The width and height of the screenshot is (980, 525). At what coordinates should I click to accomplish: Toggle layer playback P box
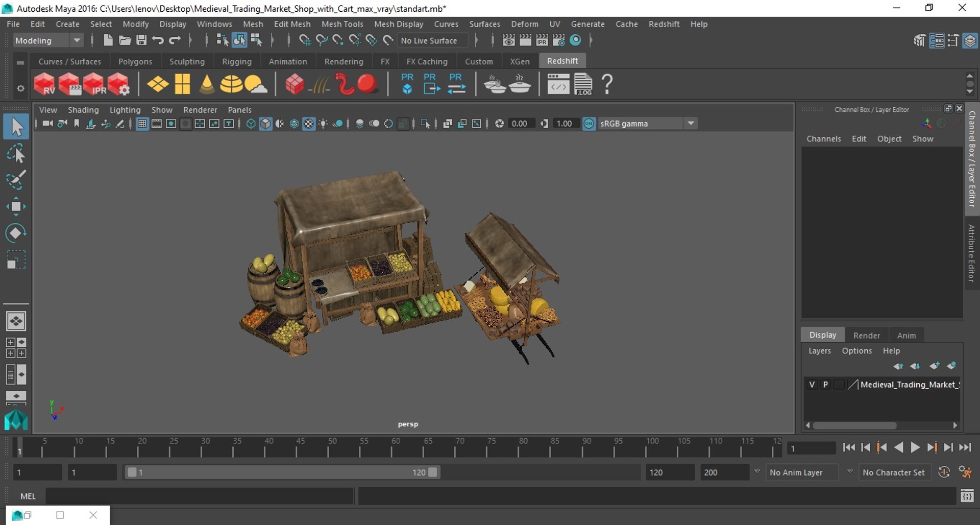tap(825, 385)
